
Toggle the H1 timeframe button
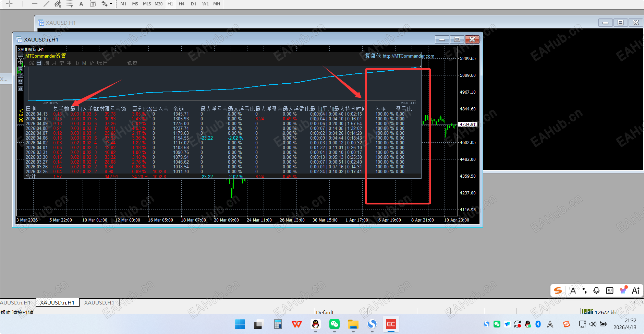pos(170,4)
